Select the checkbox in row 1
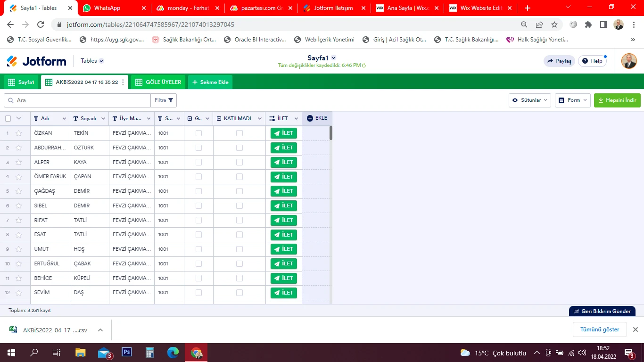 pos(8,133)
